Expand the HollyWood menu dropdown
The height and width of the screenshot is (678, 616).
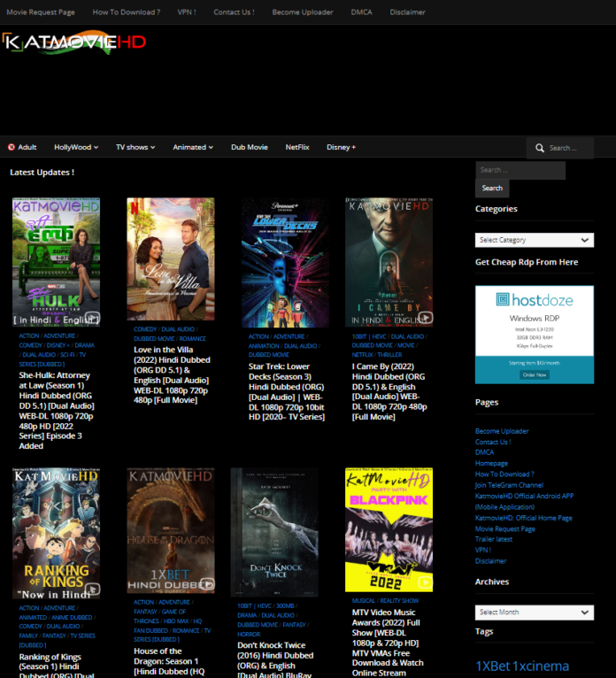coord(76,147)
